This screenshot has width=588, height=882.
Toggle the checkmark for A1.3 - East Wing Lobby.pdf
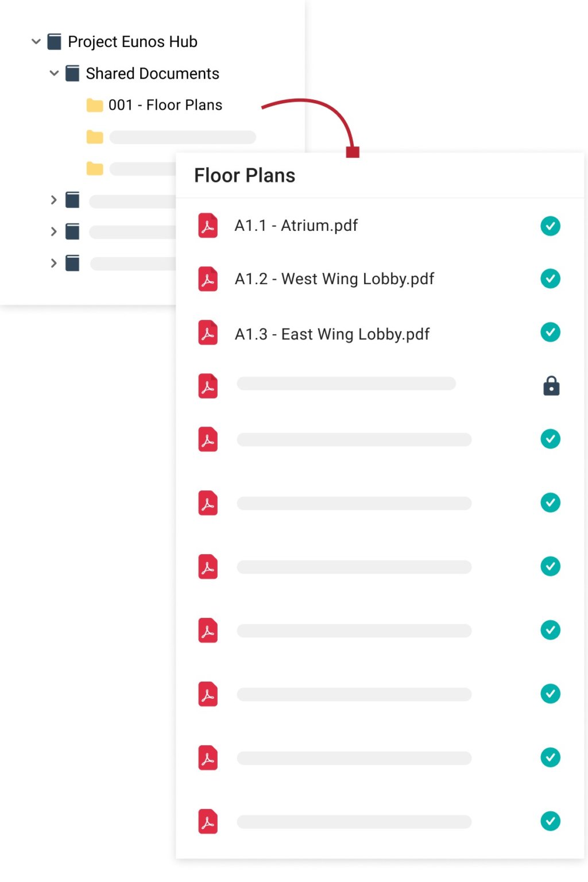(x=550, y=332)
